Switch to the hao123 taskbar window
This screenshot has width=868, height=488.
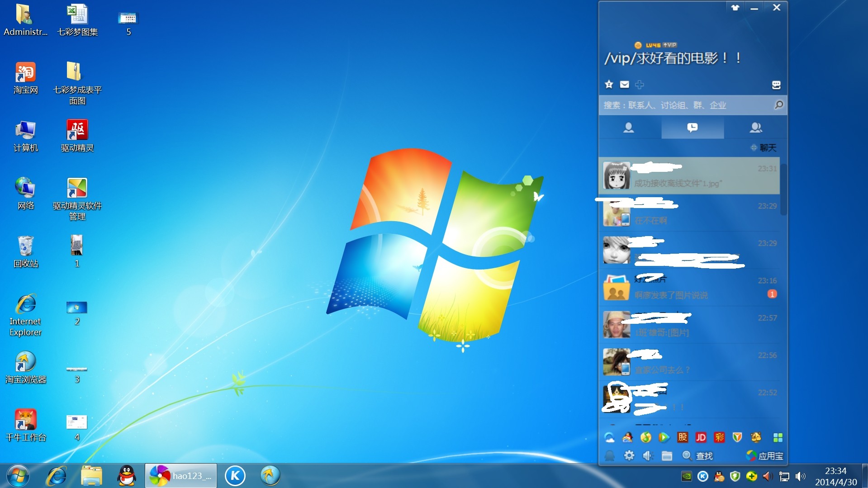coord(181,476)
